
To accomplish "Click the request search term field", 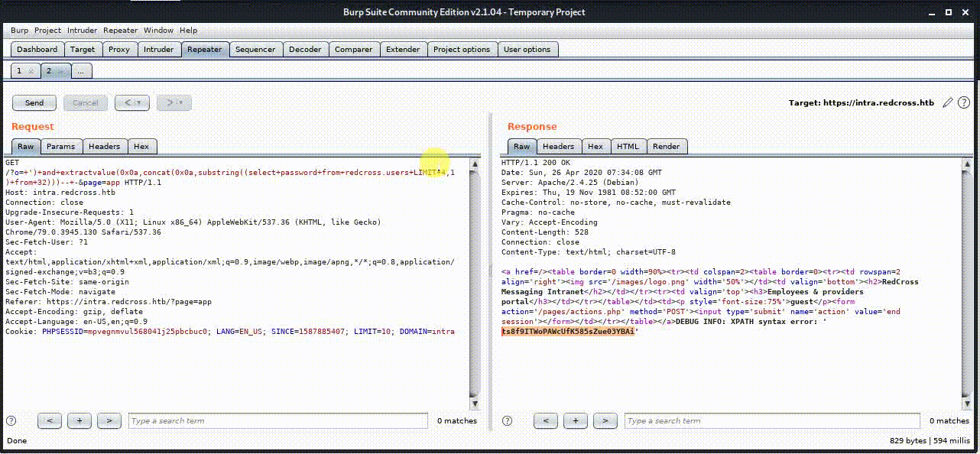I will click(x=277, y=421).
